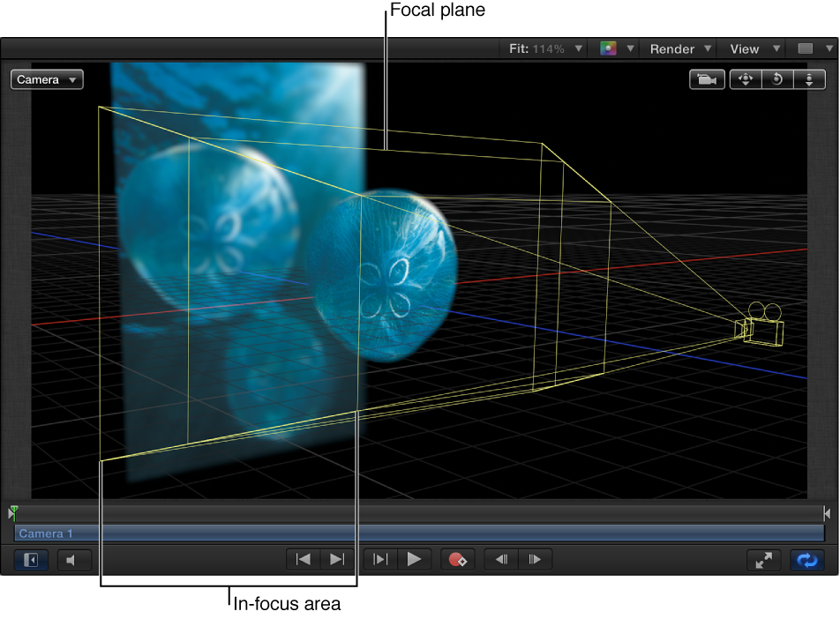The height and width of the screenshot is (619, 840).
Task: Activate the 3D pan tool
Action: pyautogui.click(x=745, y=79)
